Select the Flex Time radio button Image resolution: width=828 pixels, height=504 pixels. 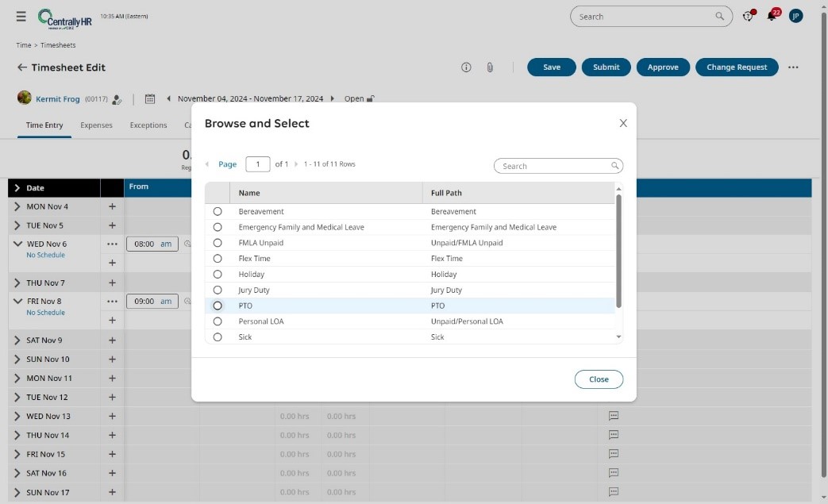point(218,259)
